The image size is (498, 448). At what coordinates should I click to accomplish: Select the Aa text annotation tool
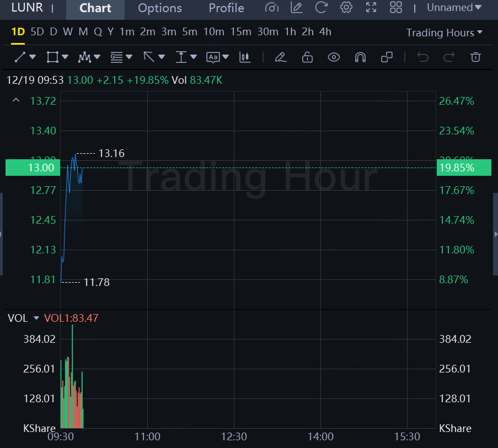pyautogui.click(x=213, y=57)
